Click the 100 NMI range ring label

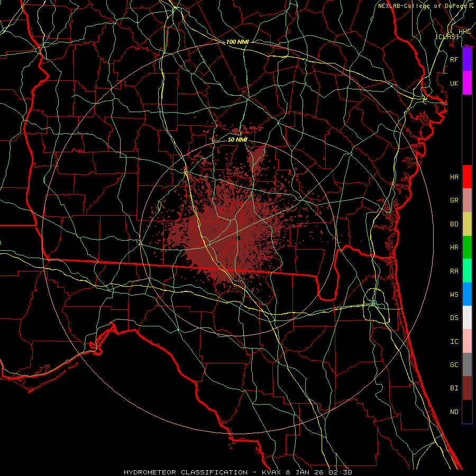point(237,42)
